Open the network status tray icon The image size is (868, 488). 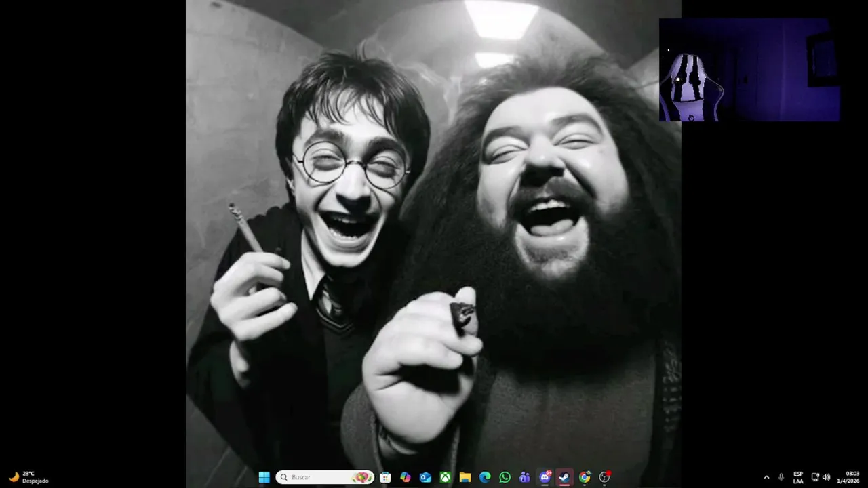(815, 477)
